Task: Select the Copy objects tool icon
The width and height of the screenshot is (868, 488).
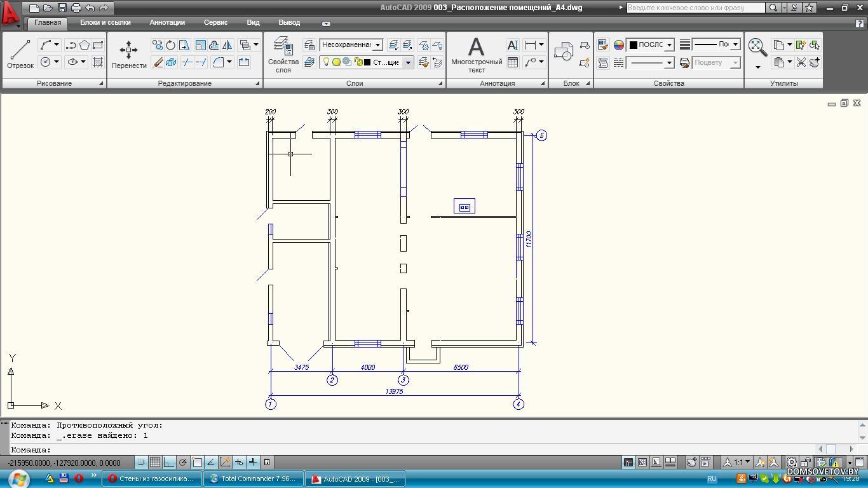Action: click(x=157, y=45)
